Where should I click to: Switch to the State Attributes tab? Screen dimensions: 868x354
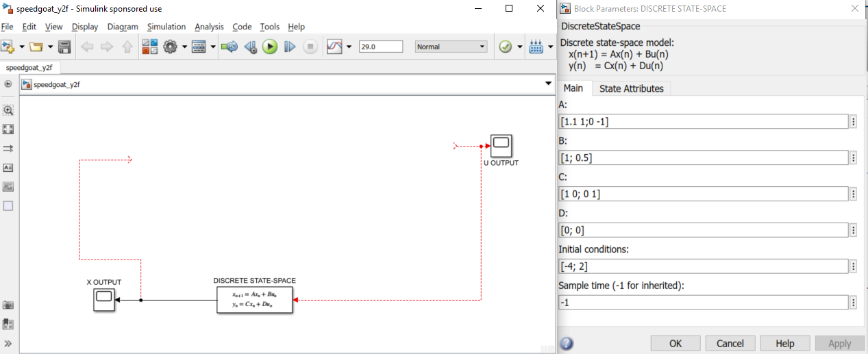tap(631, 88)
